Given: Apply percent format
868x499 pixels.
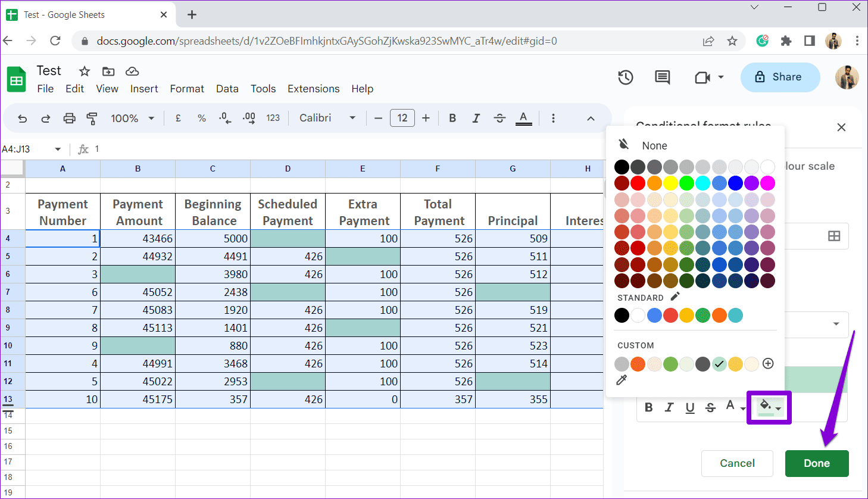Looking at the screenshot, I should pyautogui.click(x=202, y=118).
